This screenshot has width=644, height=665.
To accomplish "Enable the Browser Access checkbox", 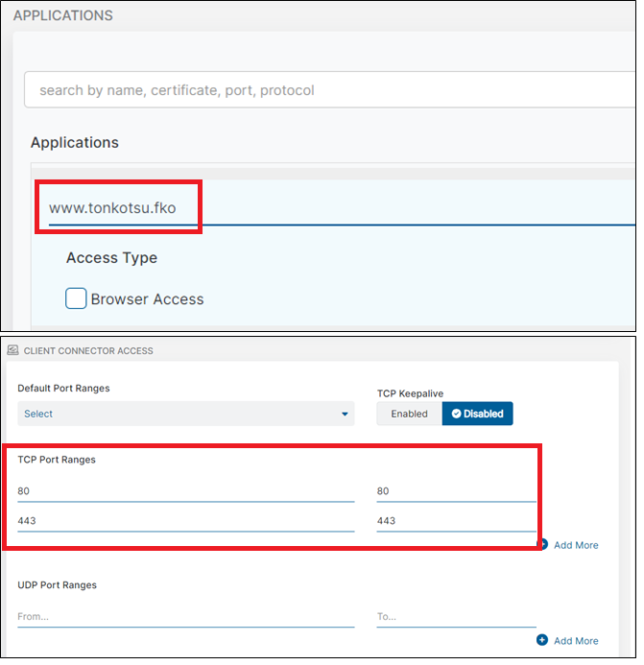I will tap(76, 298).
